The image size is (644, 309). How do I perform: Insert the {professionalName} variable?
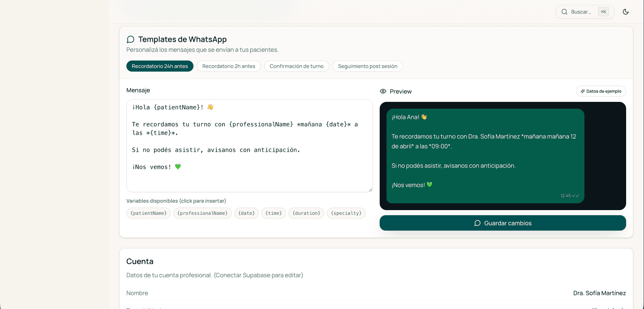click(x=202, y=213)
